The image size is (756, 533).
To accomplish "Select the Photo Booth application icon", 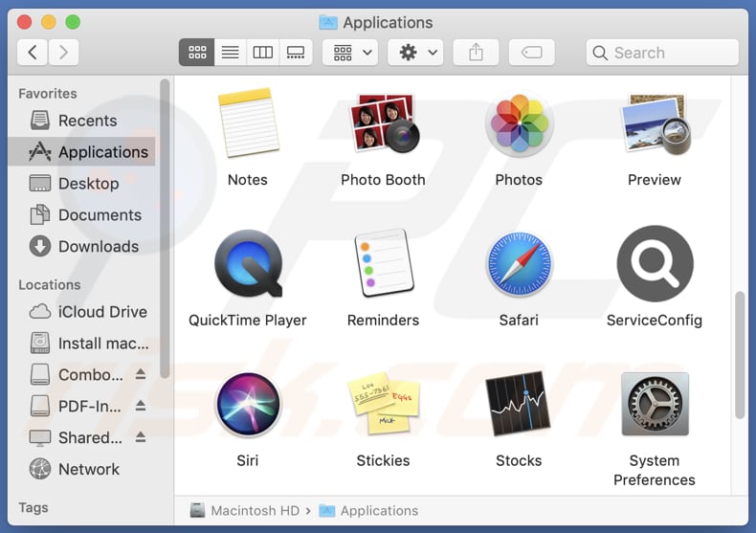I will (384, 123).
